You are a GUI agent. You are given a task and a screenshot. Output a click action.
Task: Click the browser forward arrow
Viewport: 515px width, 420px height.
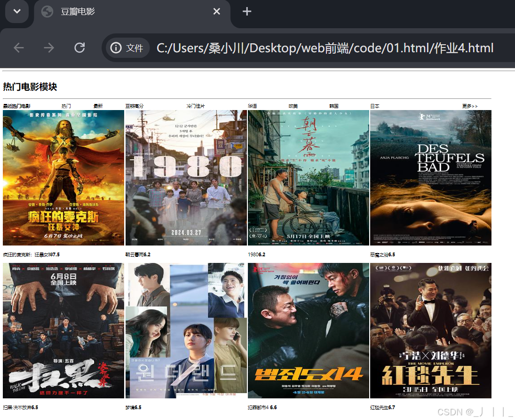[49, 48]
